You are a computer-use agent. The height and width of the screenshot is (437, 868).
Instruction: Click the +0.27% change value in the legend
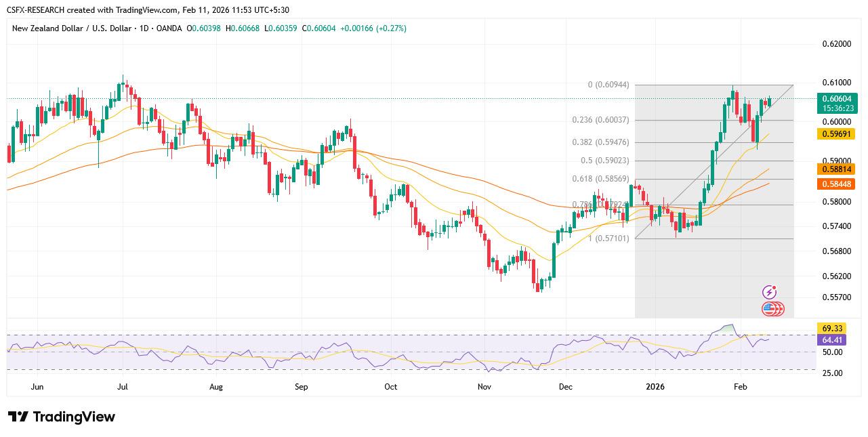pyautogui.click(x=388, y=28)
